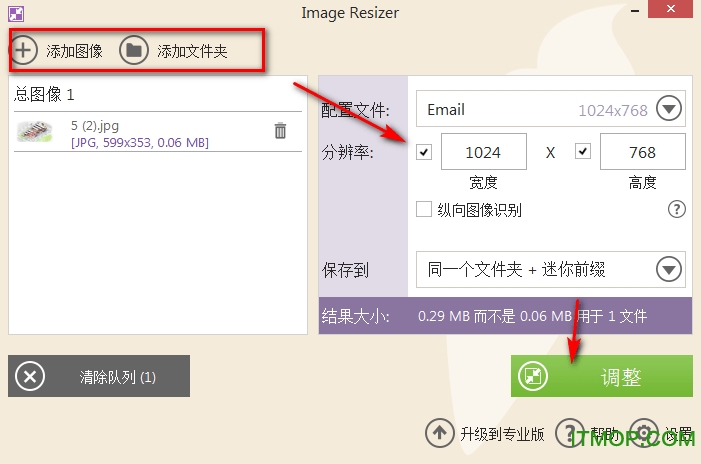Expand the Email profile dropdown arrow
The height and width of the screenshot is (464, 701).
[669, 109]
